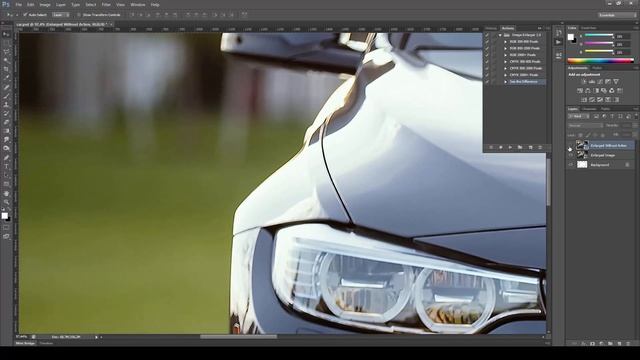This screenshot has width=640, height=360.
Task: Toggle the Auto-Select checkbox
Action: tap(25, 15)
